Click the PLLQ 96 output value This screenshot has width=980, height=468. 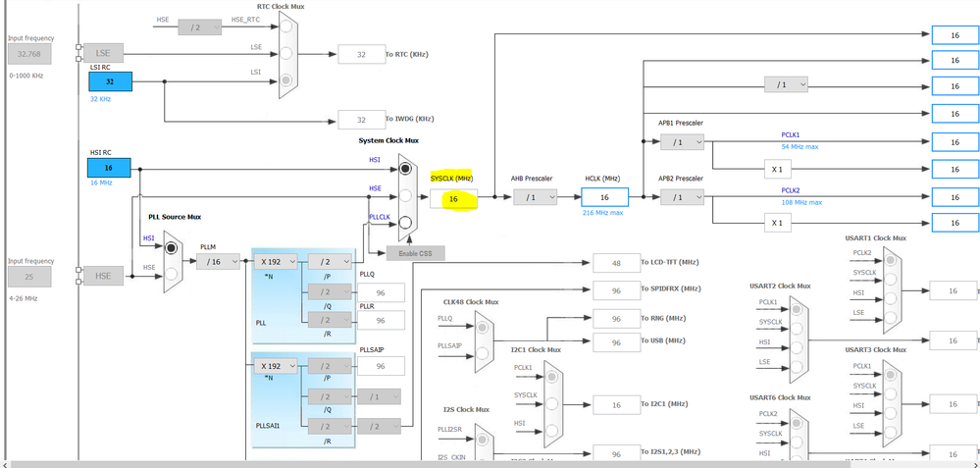(x=381, y=292)
